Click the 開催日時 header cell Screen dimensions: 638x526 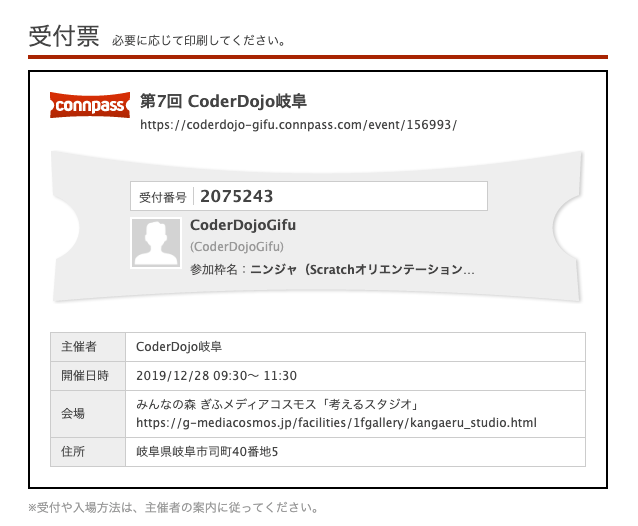click(87, 376)
